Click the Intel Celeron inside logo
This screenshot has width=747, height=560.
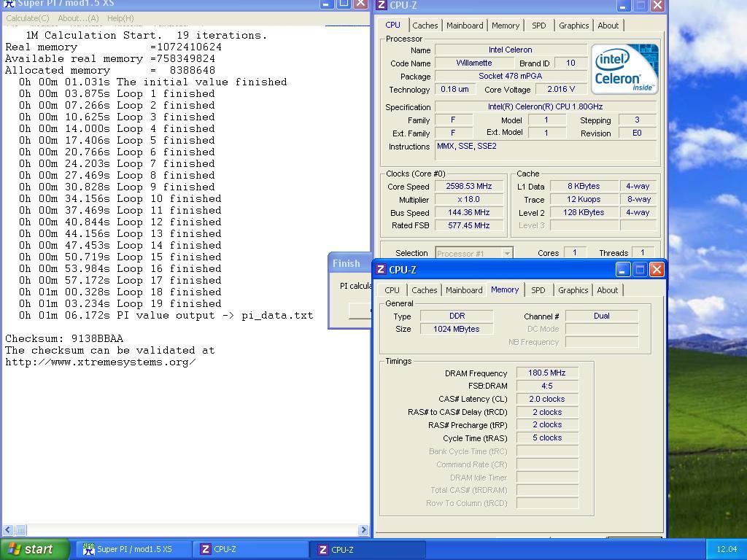(x=624, y=69)
